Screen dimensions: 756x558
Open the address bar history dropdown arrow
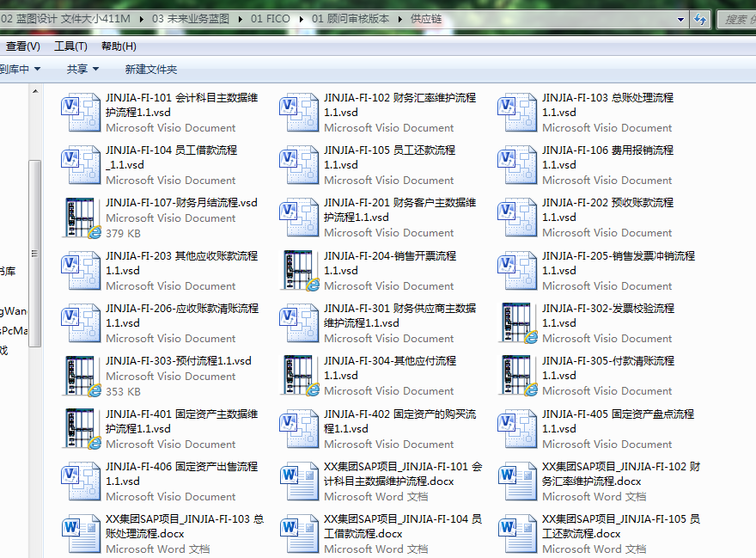680,19
